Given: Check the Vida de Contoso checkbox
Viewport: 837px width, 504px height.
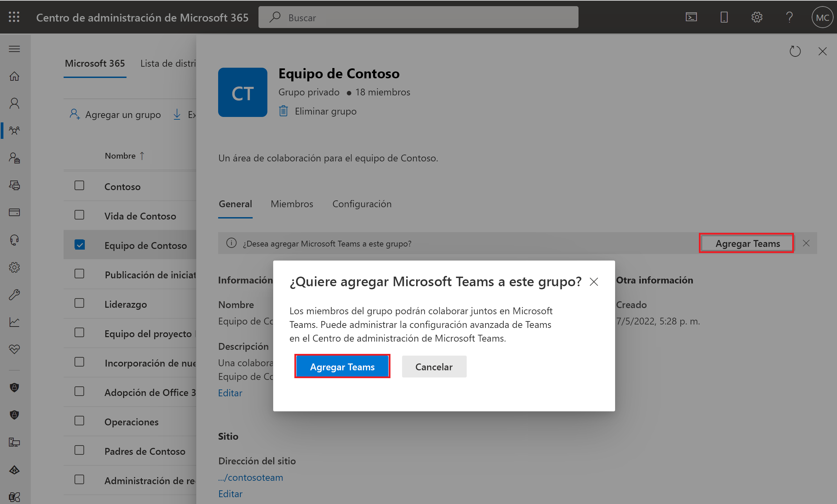Looking at the screenshot, I should [x=79, y=215].
